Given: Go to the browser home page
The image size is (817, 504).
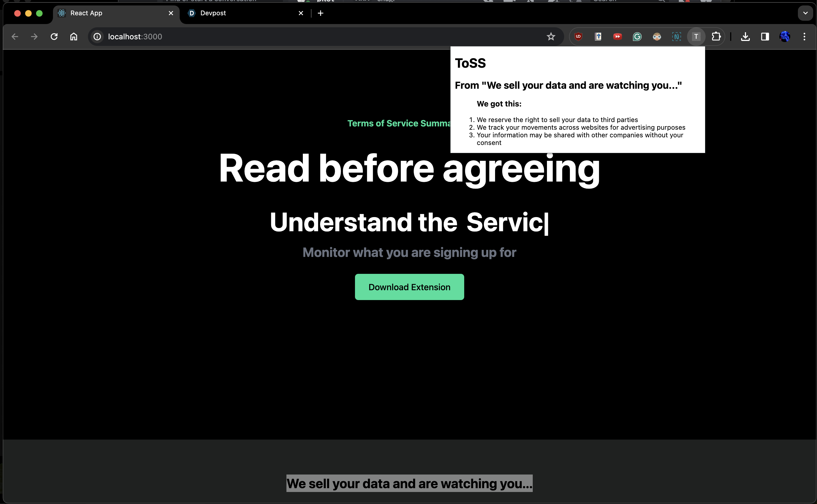Looking at the screenshot, I should coord(74,37).
